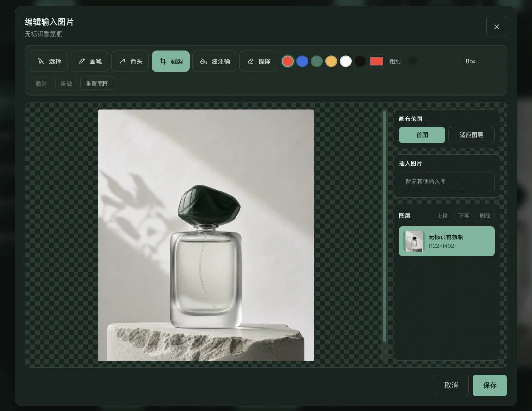Click the 撤销 undo button
This screenshot has width=532, height=411.
41,84
